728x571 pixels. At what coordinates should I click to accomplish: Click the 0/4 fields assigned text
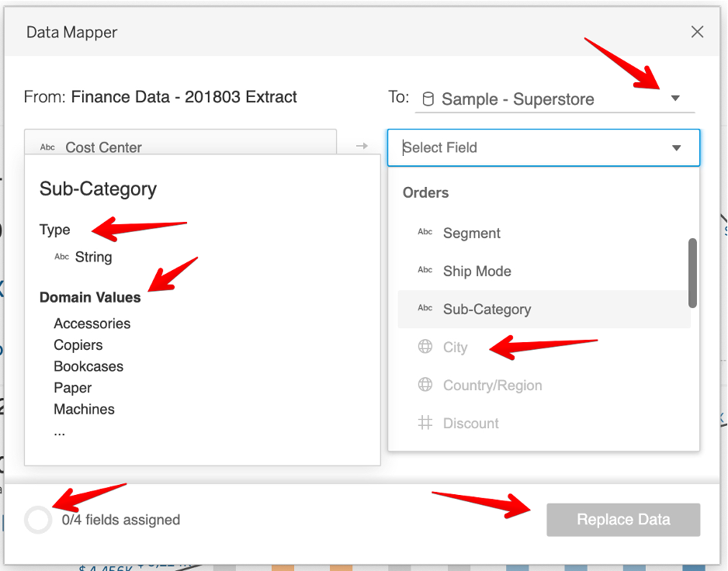(x=121, y=520)
